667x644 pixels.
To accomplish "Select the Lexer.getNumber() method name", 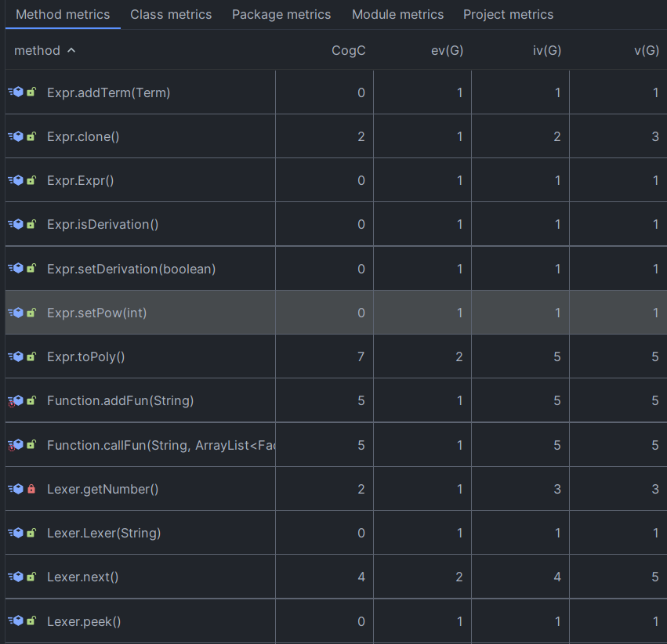I will tap(103, 490).
